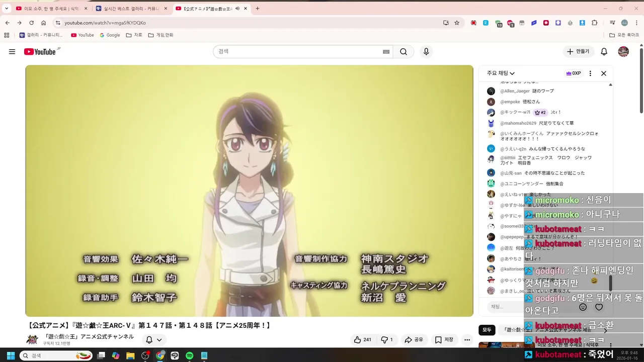Expand the 주요 채팅 chat mode dropdown
Viewport: 644px width, 362px height.
[x=501, y=73]
